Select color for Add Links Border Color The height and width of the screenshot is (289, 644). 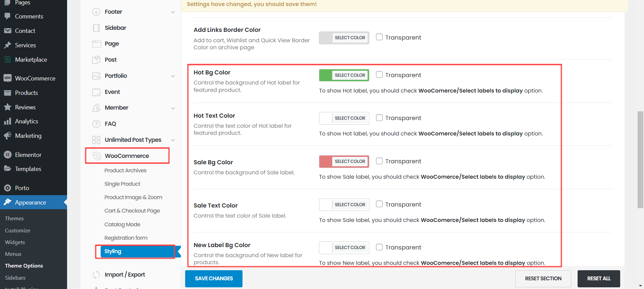344,38
